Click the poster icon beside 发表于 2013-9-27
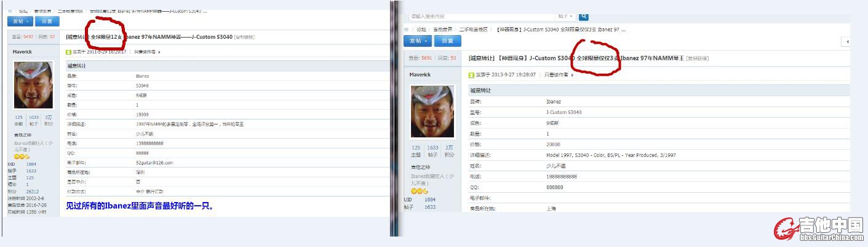This screenshot has width=868, height=247. tap(471, 75)
